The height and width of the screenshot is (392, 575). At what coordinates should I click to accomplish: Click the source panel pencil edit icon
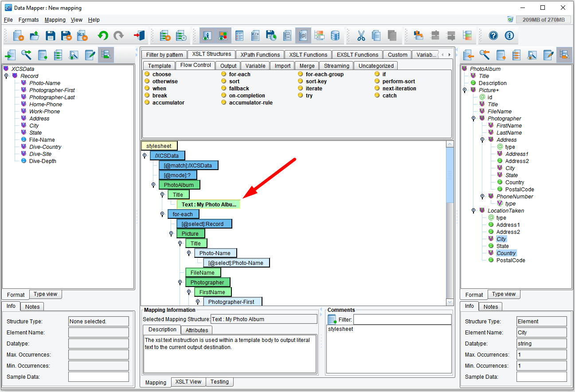(x=90, y=55)
